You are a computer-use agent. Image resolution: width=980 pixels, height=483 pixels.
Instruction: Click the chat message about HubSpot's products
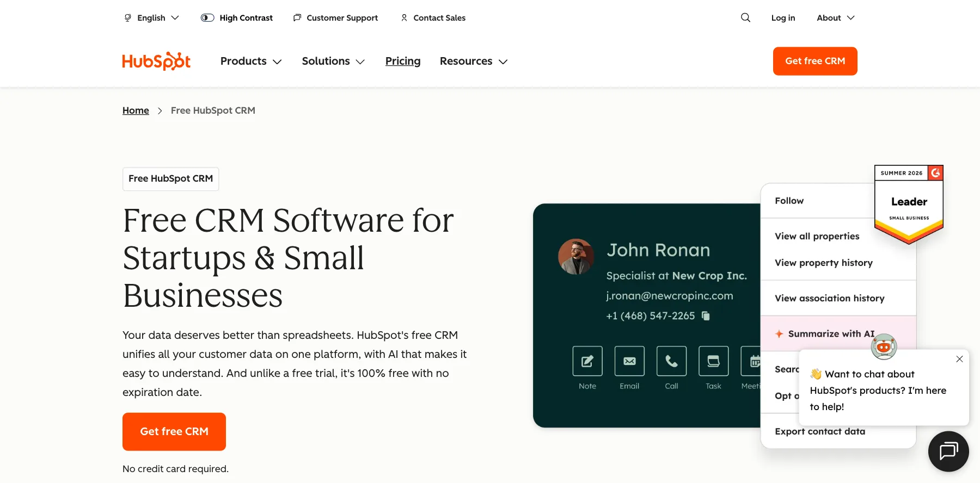pyautogui.click(x=878, y=390)
